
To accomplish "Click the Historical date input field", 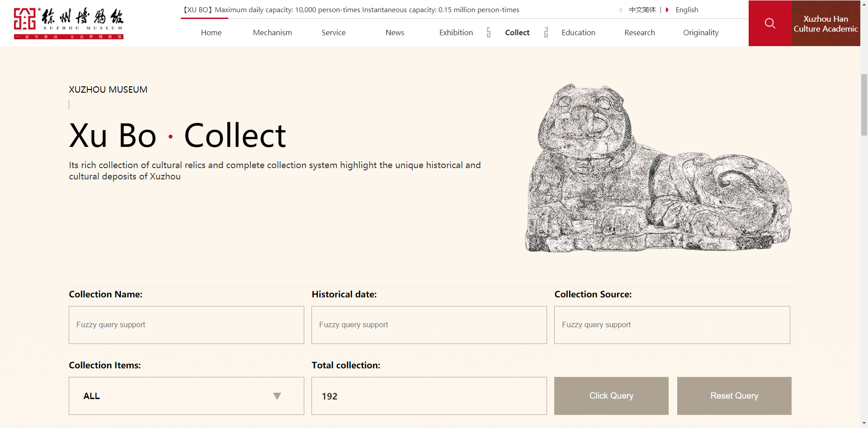I will (429, 325).
